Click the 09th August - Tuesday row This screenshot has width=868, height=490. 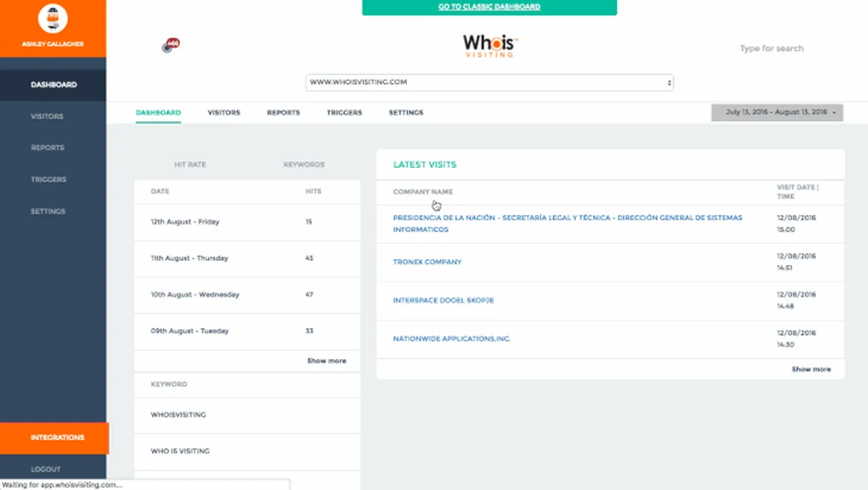(x=247, y=331)
